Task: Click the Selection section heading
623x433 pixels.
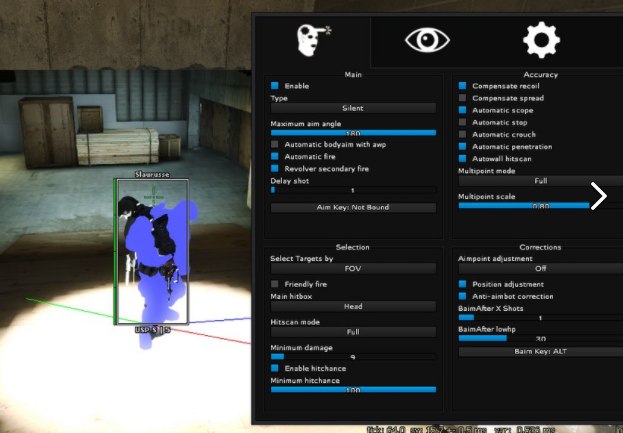Action: [x=353, y=247]
